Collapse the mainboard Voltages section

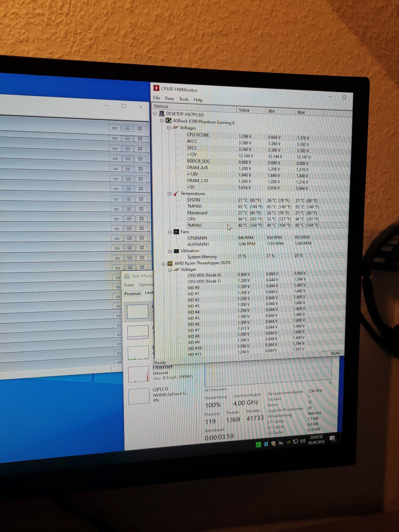coord(169,128)
